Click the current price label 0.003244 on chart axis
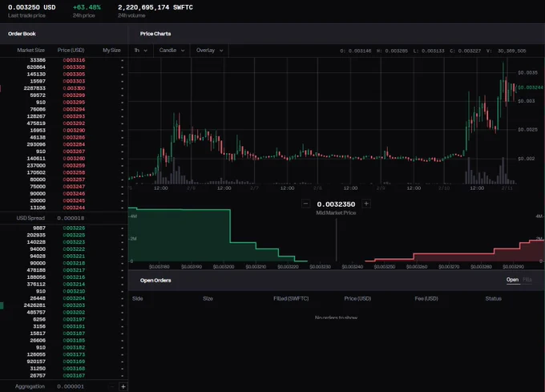 point(531,87)
